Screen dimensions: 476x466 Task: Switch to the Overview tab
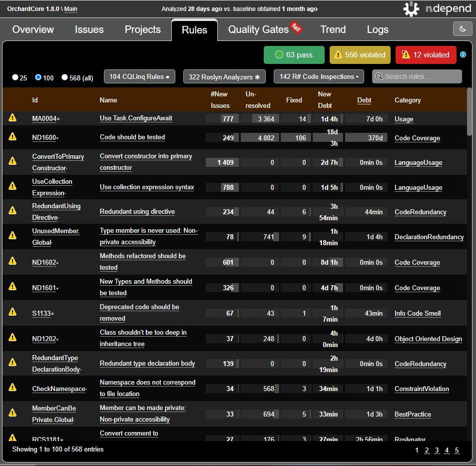(x=33, y=29)
